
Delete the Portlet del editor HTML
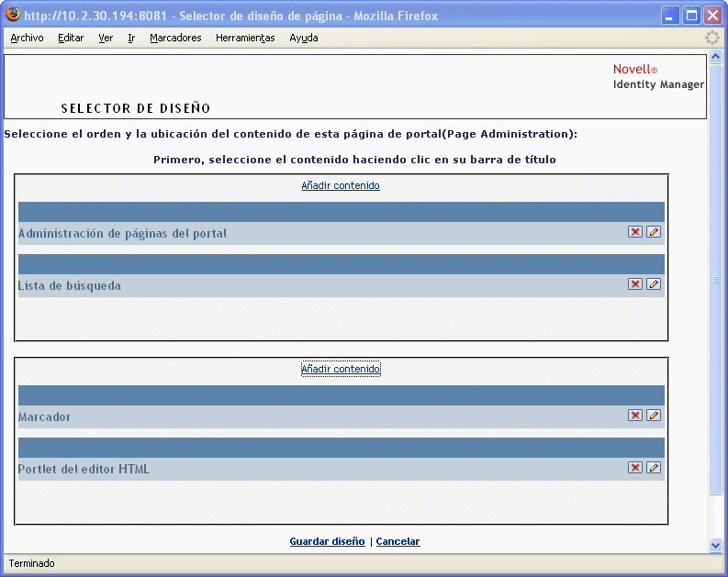click(x=634, y=468)
